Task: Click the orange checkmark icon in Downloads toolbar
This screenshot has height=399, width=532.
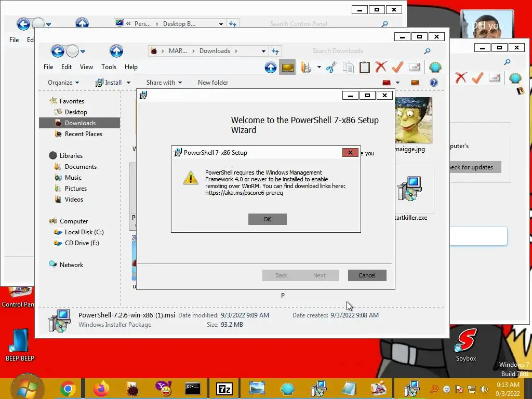Action: [397, 67]
